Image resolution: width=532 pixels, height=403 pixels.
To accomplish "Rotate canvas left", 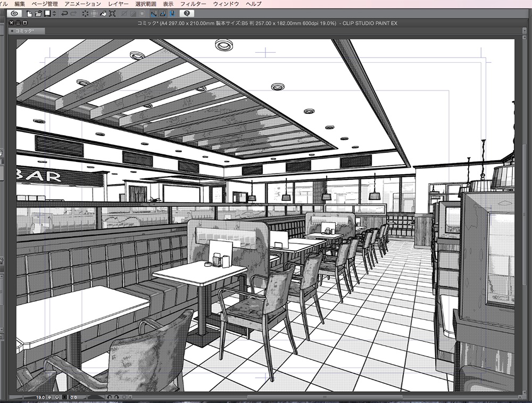I will click(110, 397).
